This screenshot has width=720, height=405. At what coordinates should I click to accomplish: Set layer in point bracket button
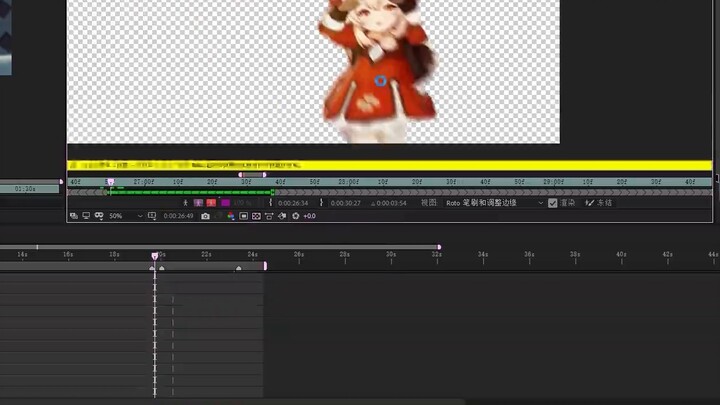270,202
